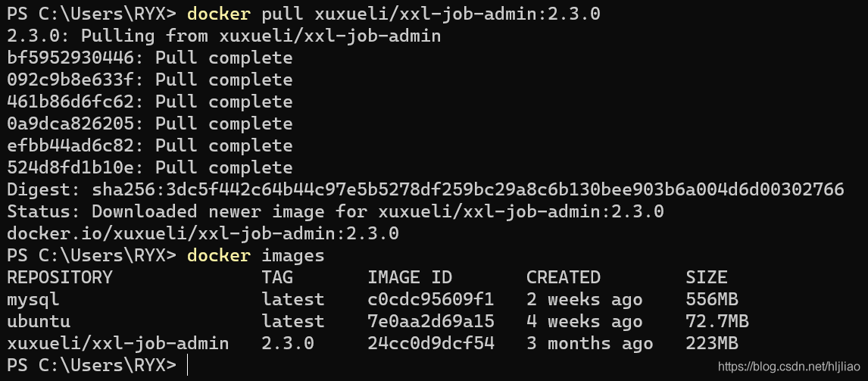The image size is (868, 381).
Task: Click the 'Status: Downloaded newer image' line
Action: click(335, 211)
